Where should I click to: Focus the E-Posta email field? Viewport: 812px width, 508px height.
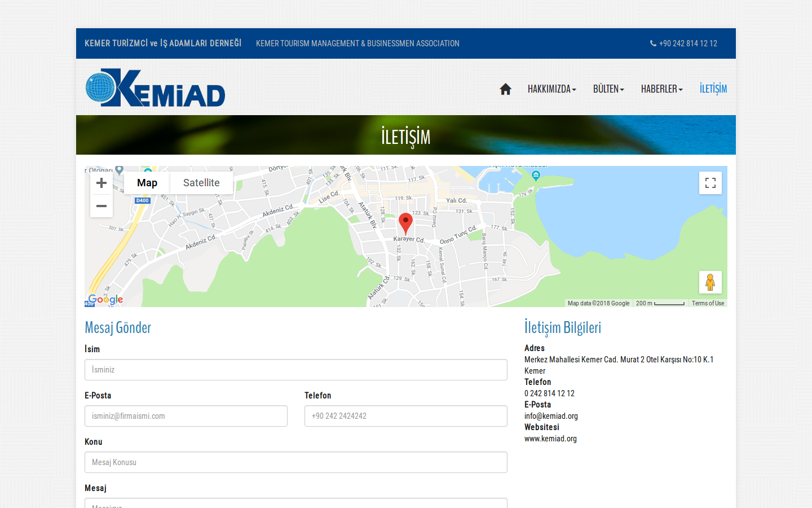coord(186,416)
